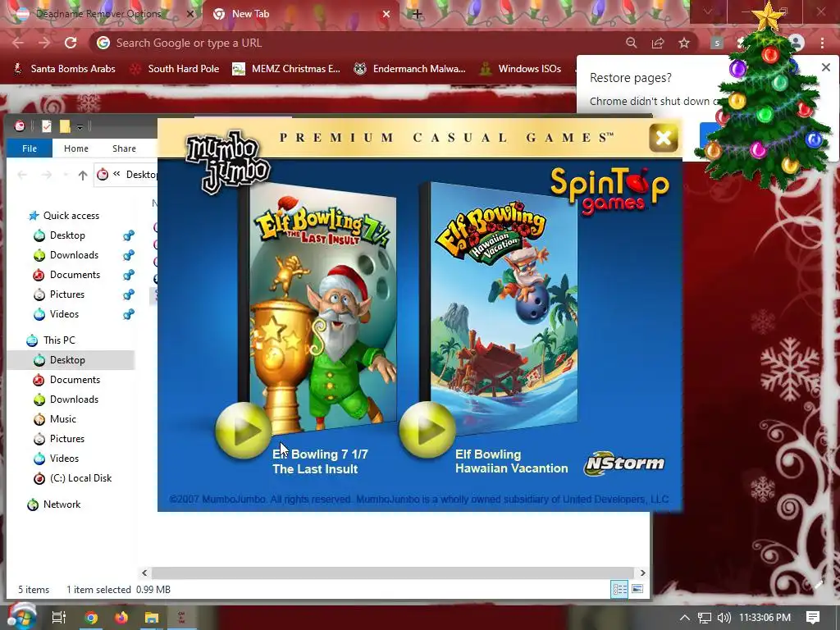
Task: Open Explorer recent locations dropdown
Action: [x=66, y=175]
